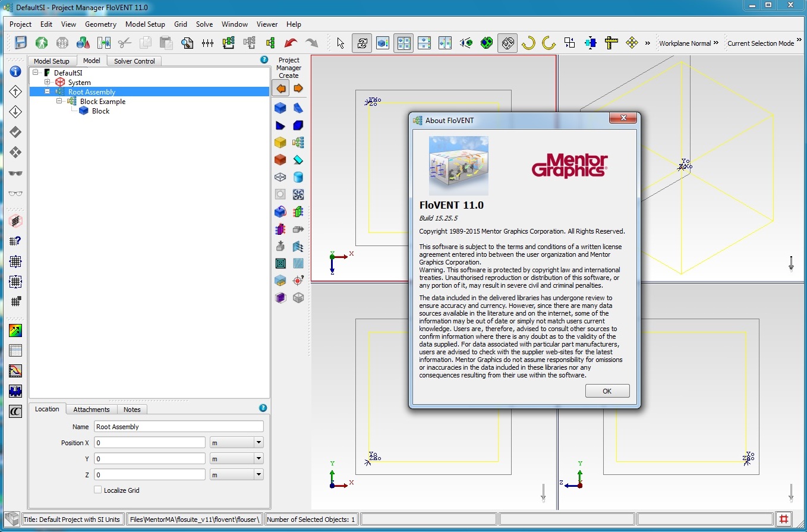Open the Viewer menu

click(267, 24)
